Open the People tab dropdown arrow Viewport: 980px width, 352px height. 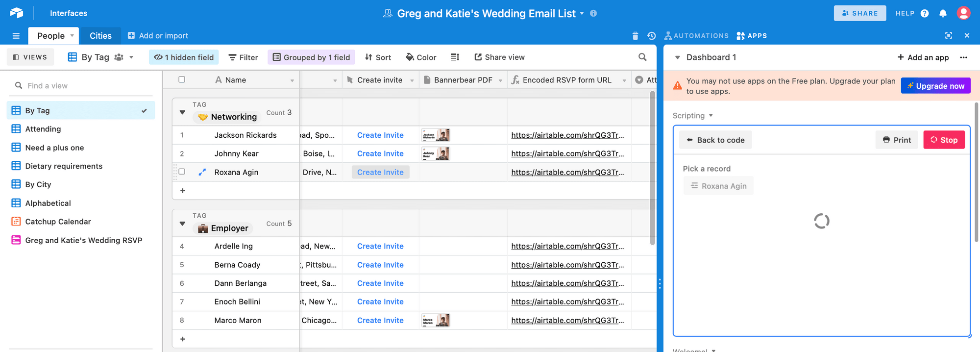[x=72, y=35]
